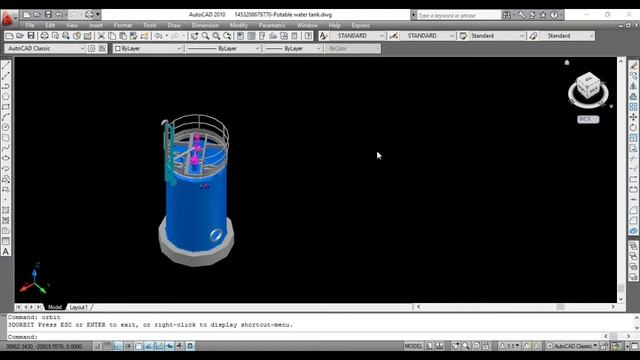The image size is (640, 360).
Task: Open the Properties palette icon
Action: (240, 36)
